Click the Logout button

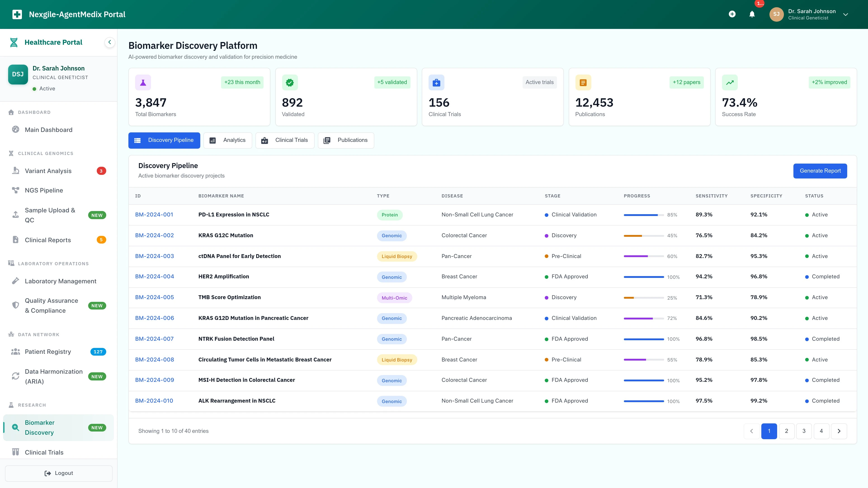coord(59,473)
